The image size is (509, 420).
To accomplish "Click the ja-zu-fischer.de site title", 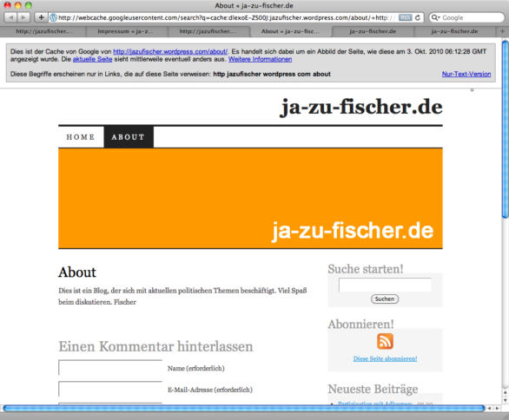I will 361,107.
